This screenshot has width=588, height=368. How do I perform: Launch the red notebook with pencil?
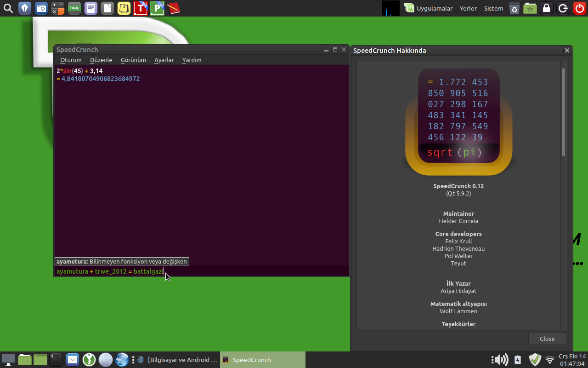174,8
